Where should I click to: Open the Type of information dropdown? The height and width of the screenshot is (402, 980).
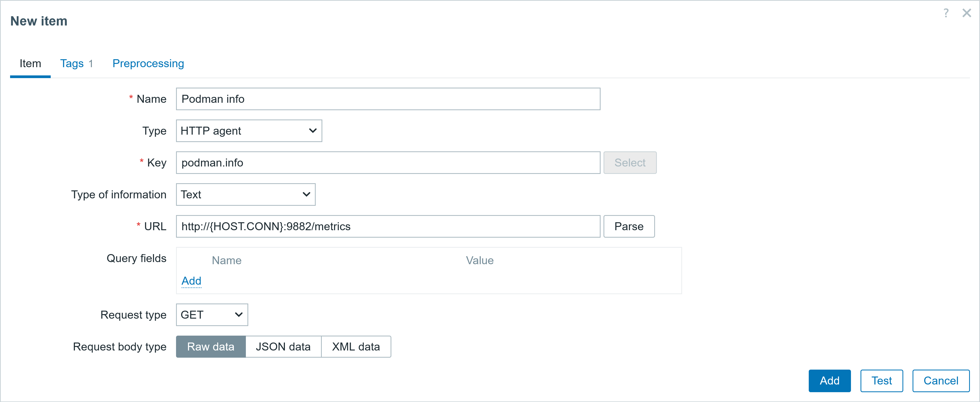[246, 195]
